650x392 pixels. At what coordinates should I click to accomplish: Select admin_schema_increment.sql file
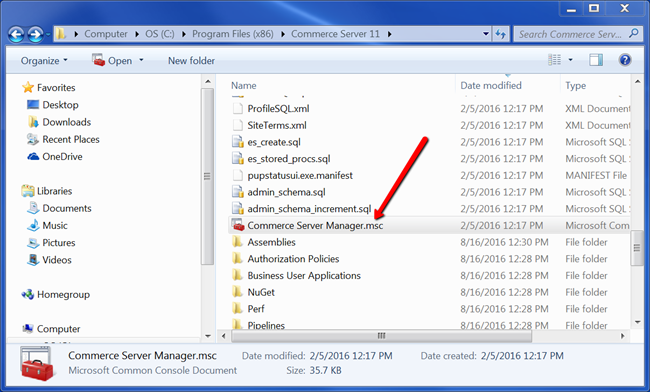309,208
